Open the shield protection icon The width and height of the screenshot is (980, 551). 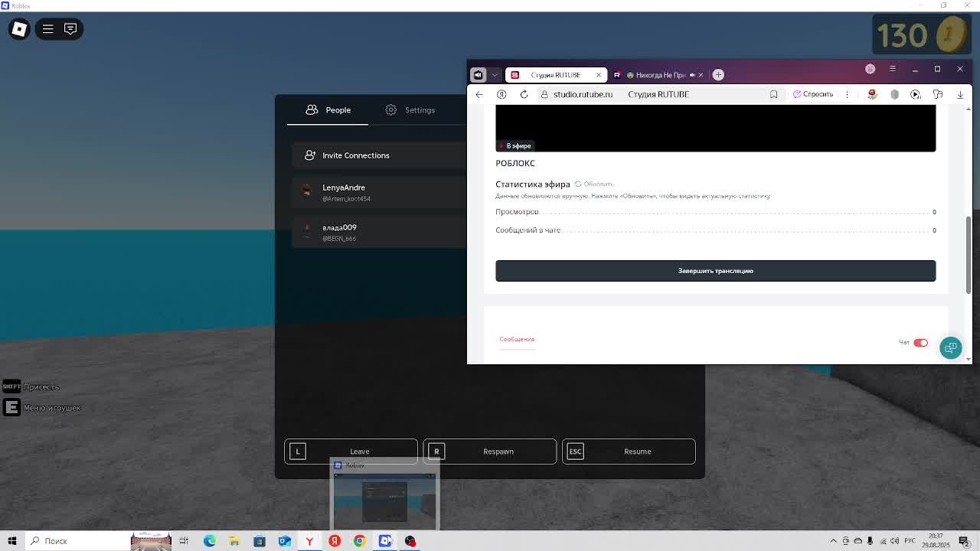pyautogui.click(x=894, y=94)
